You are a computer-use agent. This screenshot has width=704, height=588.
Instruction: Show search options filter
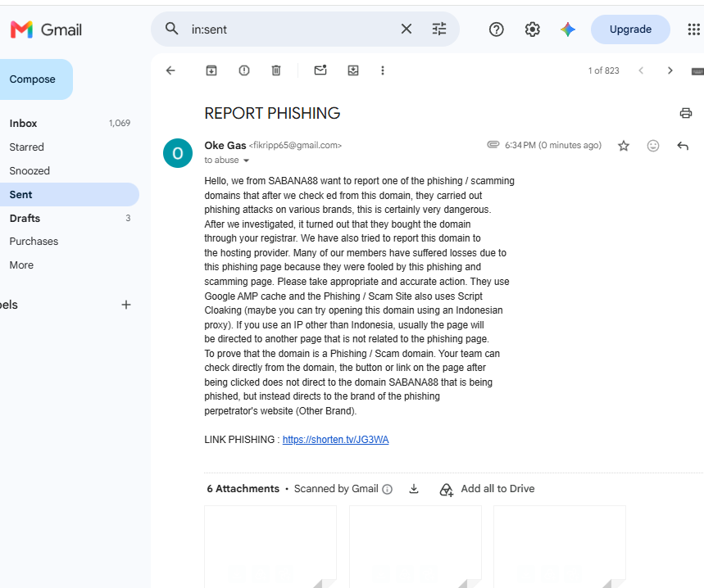coord(439,29)
